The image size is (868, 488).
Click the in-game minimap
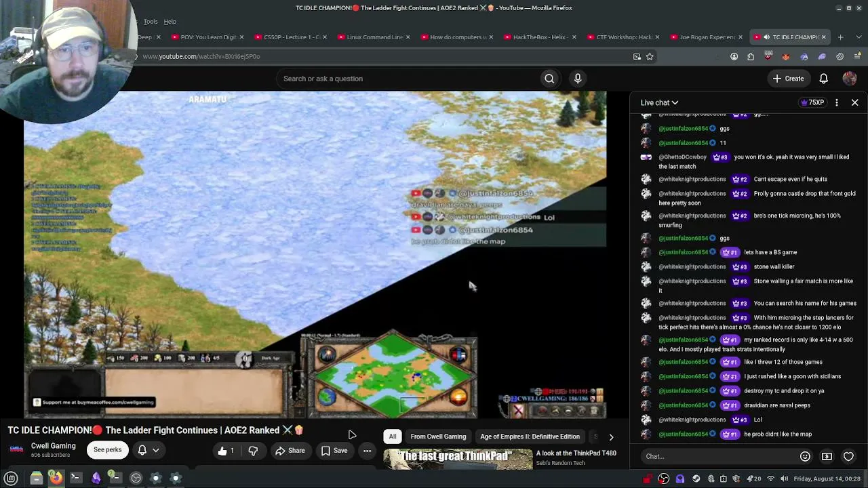click(392, 375)
